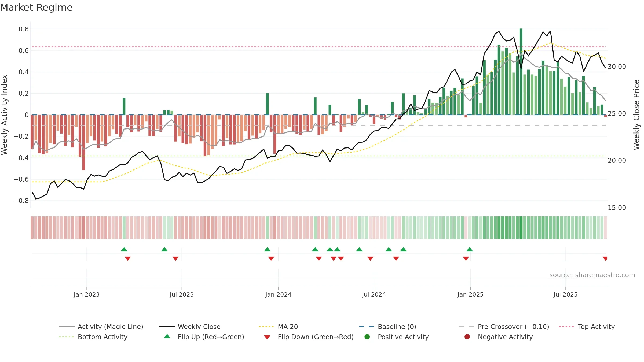Click the 15.00 price axis label
This screenshot has height=362, width=644.
[617, 208]
